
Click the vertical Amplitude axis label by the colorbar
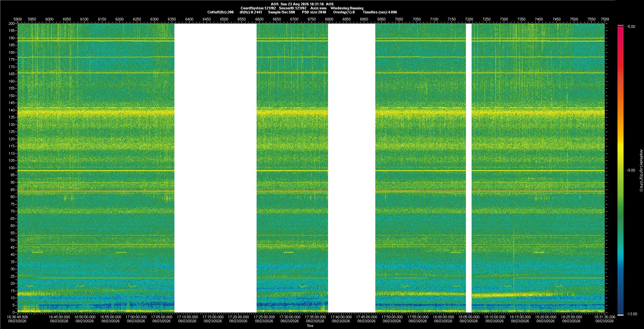641,170
